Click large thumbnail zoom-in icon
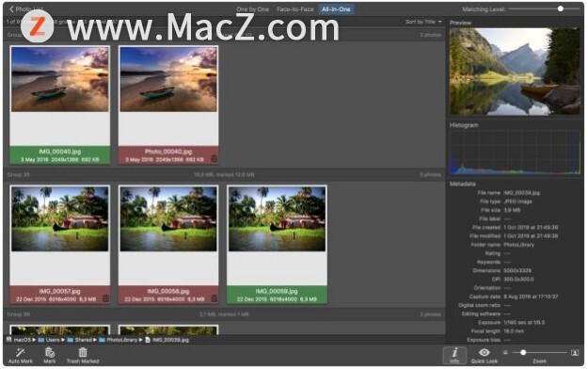 (x=575, y=352)
